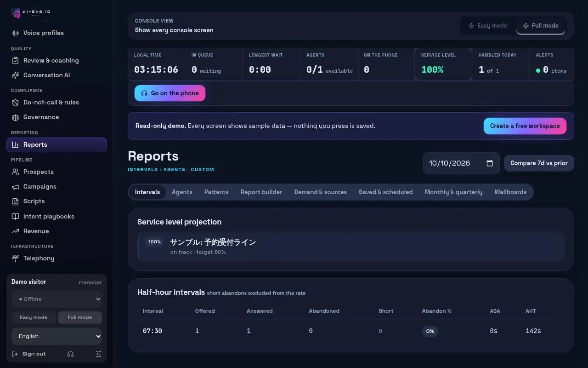Image resolution: width=588 pixels, height=368 pixels.
Task: Open Telephony under Infrastructure
Action: [57, 259]
